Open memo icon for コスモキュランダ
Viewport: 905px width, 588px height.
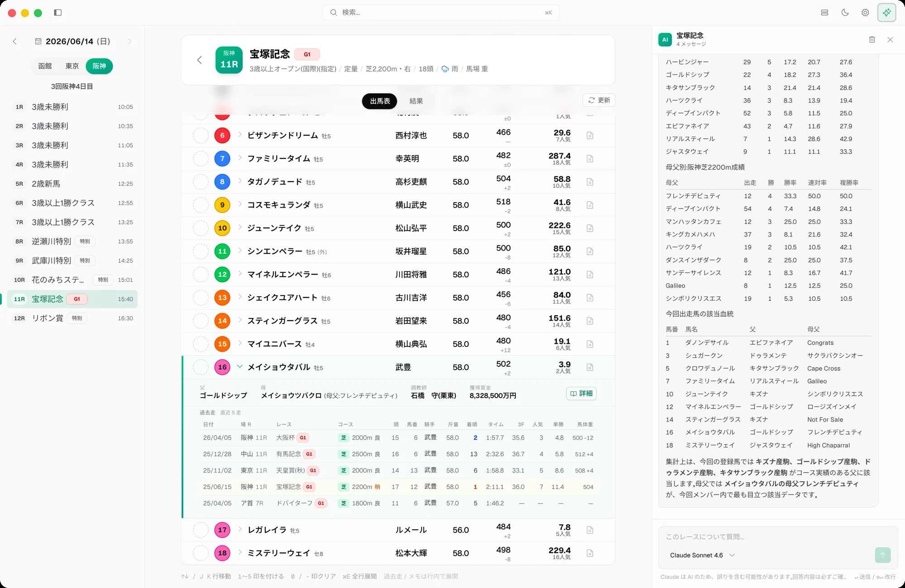coord(590,205)
